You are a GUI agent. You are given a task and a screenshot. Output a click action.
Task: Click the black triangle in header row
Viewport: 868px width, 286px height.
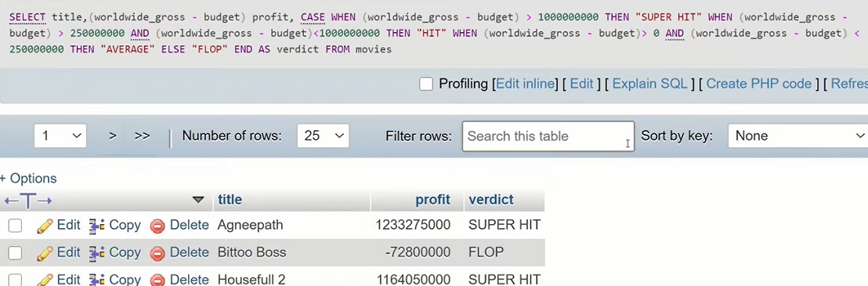[197, 200]
